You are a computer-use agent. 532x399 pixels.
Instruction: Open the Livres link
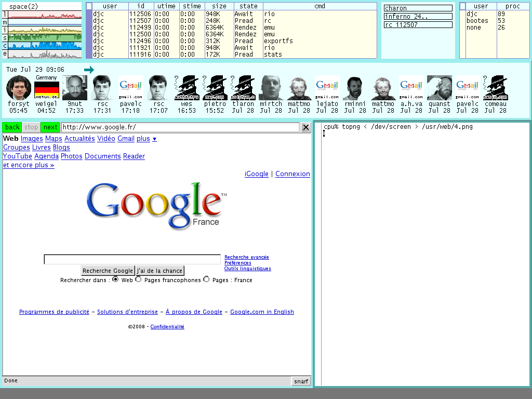42,148
